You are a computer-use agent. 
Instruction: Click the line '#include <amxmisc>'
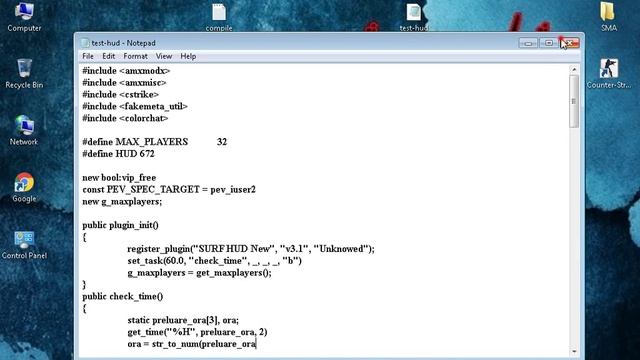pos(124,83)
